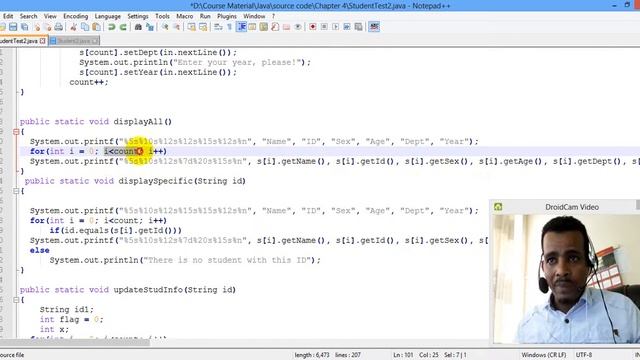Image resolution: width=640 pixels, height=360 pixels.
Task: Toggle Word Wrap toolbar button
Action: click(218, 27)
